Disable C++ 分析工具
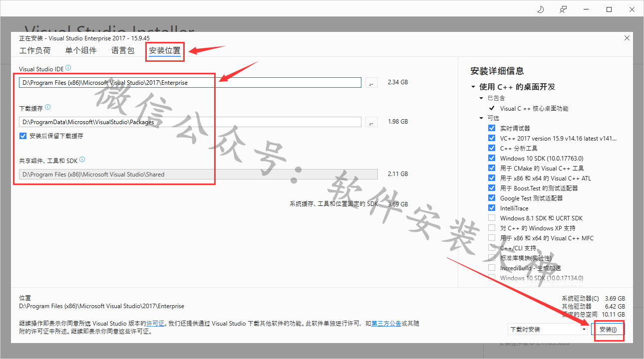This screenshot has width=644, height=359. pos(492,148)
